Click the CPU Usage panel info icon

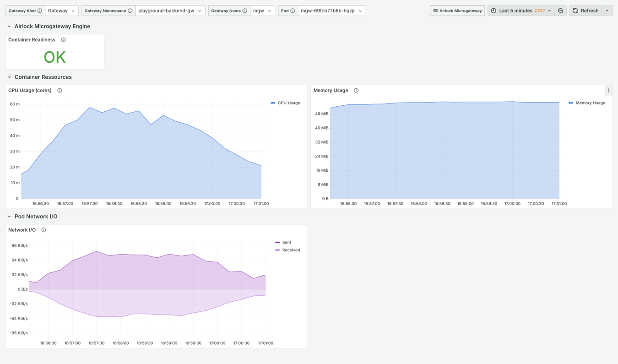click(x=60, y=91)
